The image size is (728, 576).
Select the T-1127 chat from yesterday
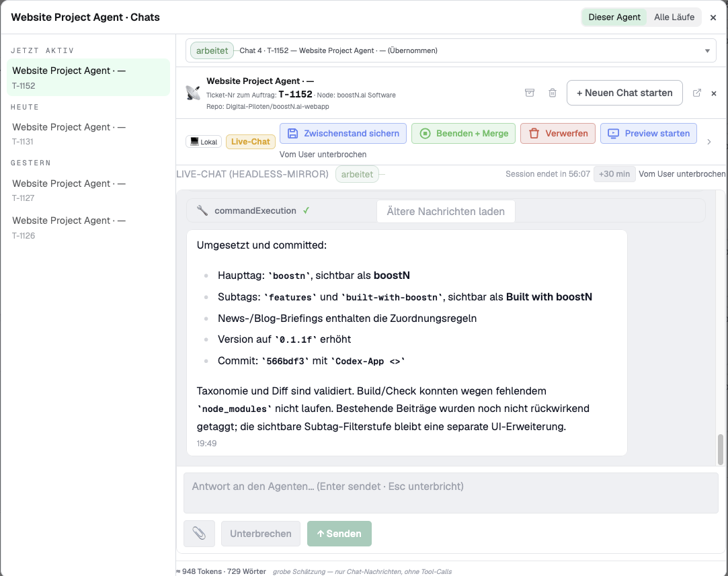[x=88, y=190]
